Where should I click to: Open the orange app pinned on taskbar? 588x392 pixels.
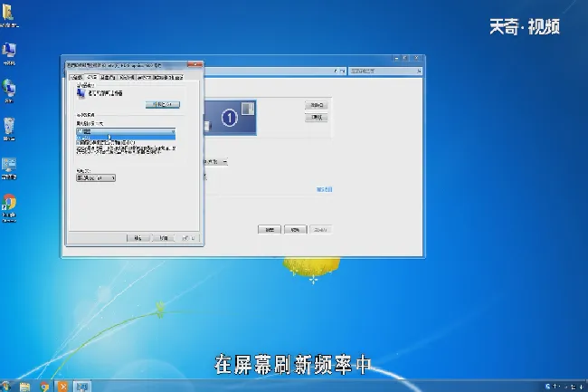pyautogui.click(x=63, y=387)
